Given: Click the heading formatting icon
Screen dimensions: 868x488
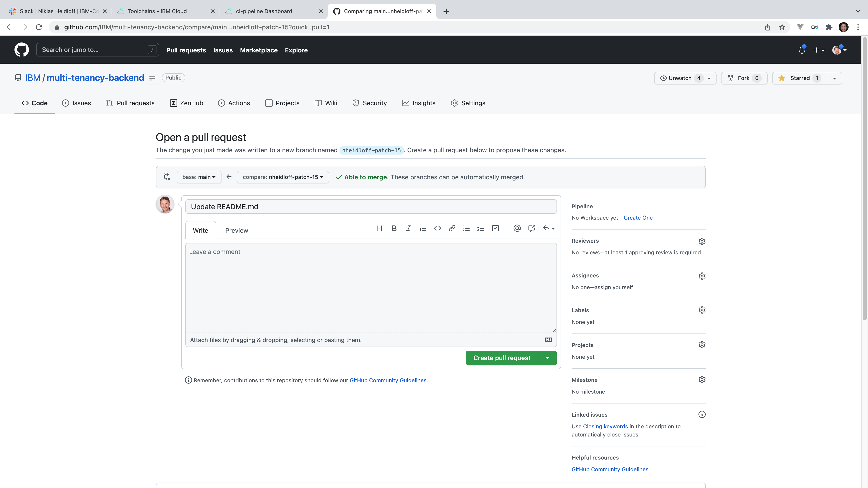Looking at the screenshot, I should tap(380, 228).
